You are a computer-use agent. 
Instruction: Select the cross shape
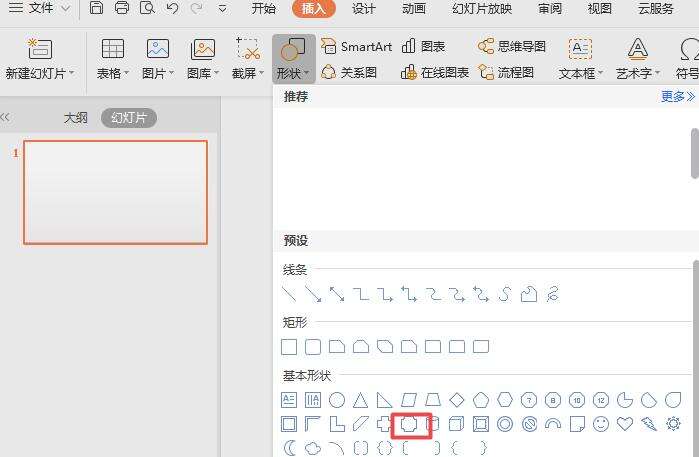click(x=385, y=424)
